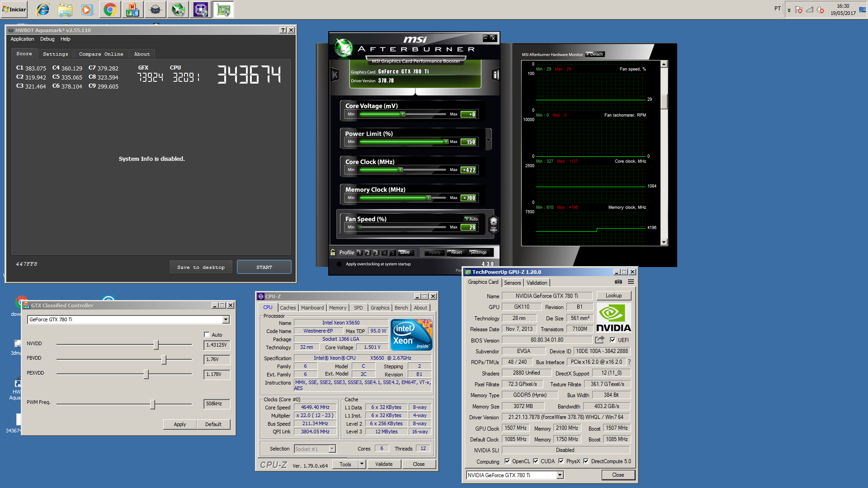Click the NVIDIA logo in GPU-Z
The width and height of the screenshot is (868, 488).
pos(613,318)
